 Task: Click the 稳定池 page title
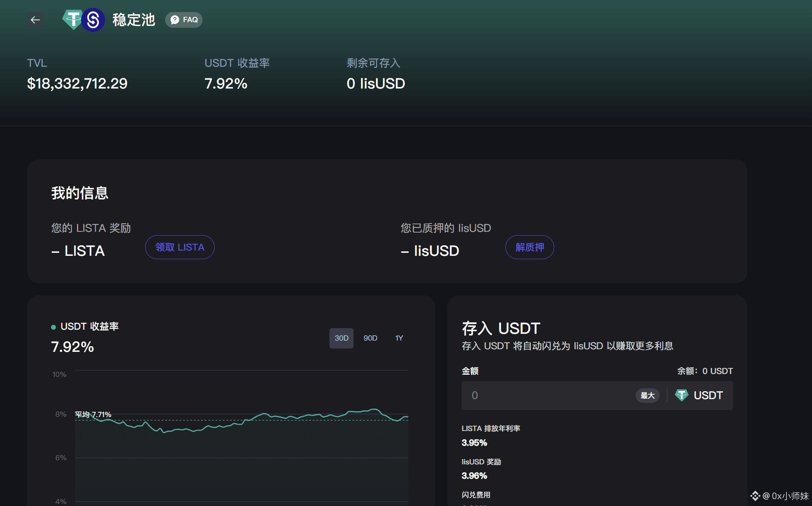pyautogui.click(x=134, y=20)
